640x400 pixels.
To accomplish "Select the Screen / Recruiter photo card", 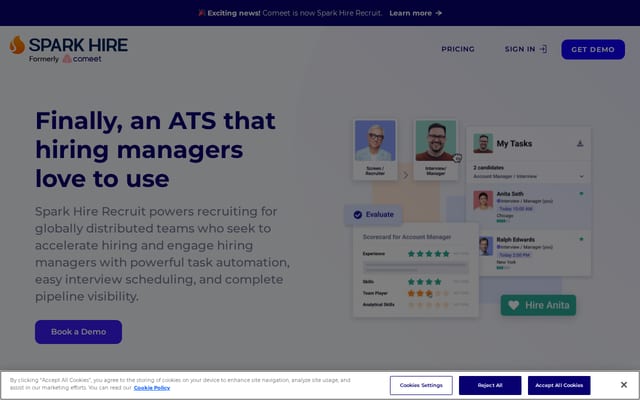I will click(x=375, y=149).
